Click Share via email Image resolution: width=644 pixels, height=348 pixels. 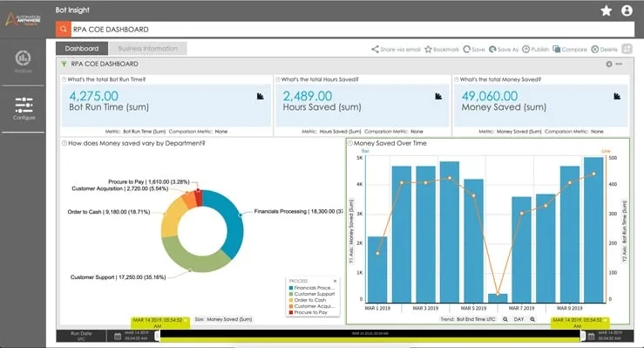[396, 50]
